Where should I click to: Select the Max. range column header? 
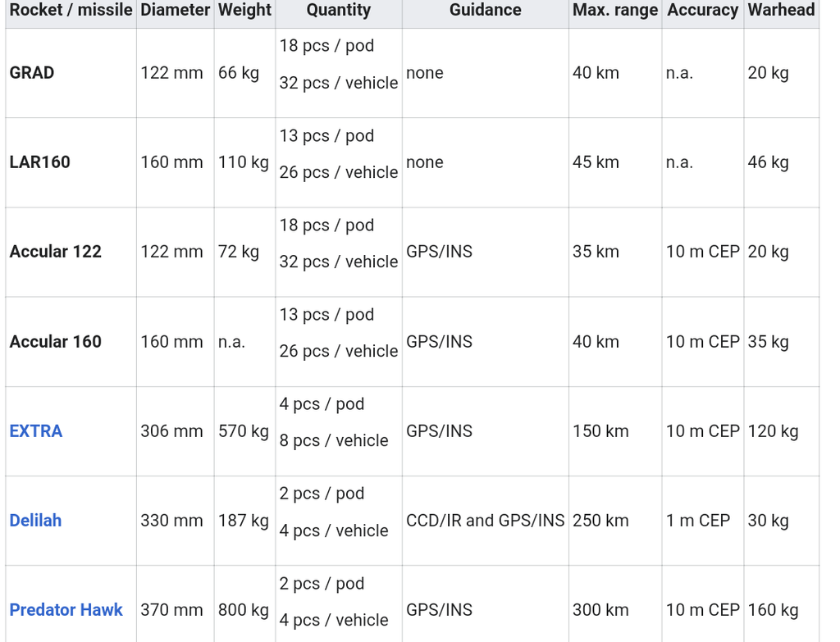(615, 11)
